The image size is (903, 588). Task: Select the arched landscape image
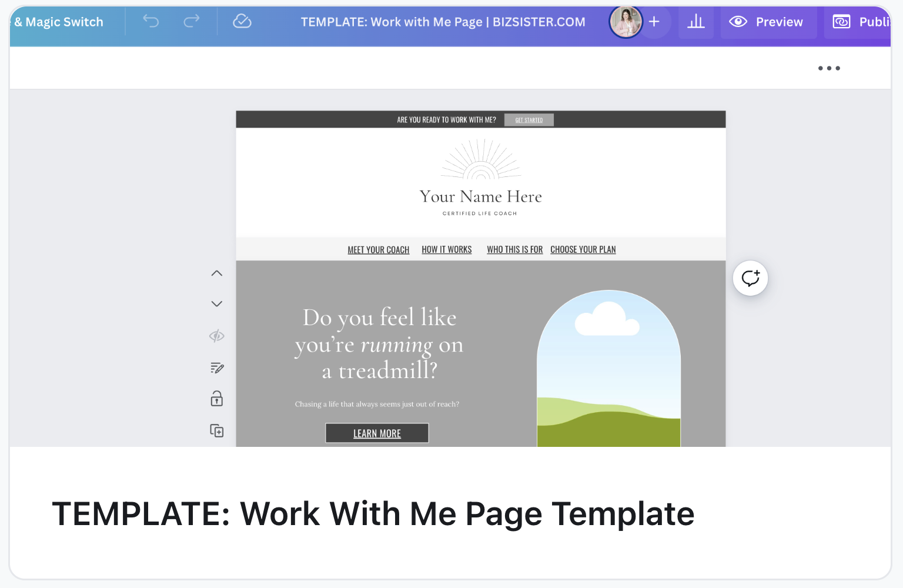point(608,370)
